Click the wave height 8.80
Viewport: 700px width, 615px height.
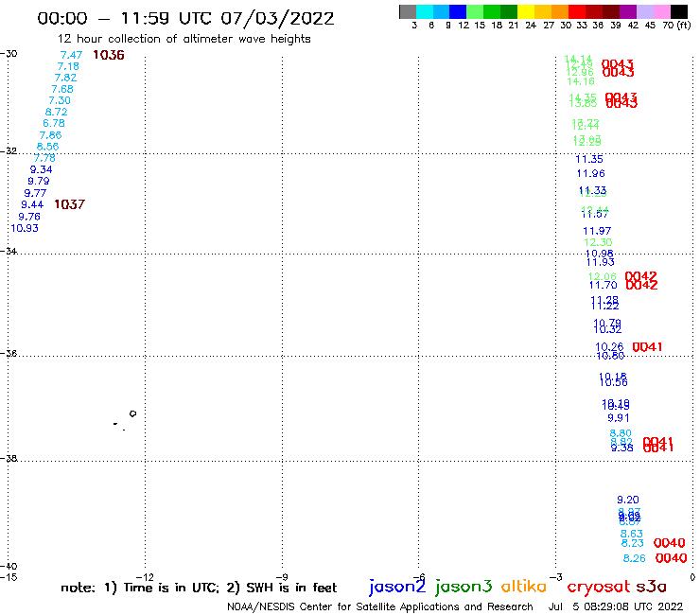tap(621, 433)
